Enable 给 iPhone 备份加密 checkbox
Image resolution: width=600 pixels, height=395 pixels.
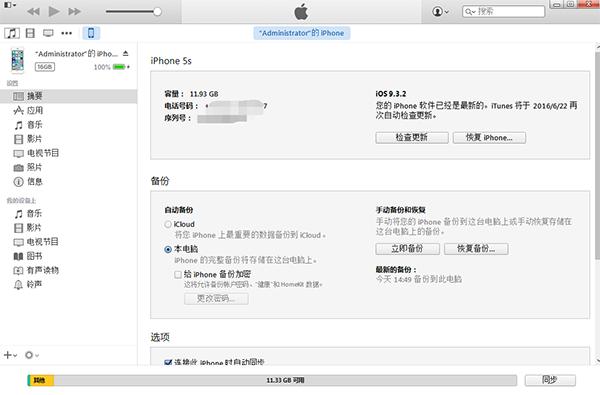pos(178,274)
